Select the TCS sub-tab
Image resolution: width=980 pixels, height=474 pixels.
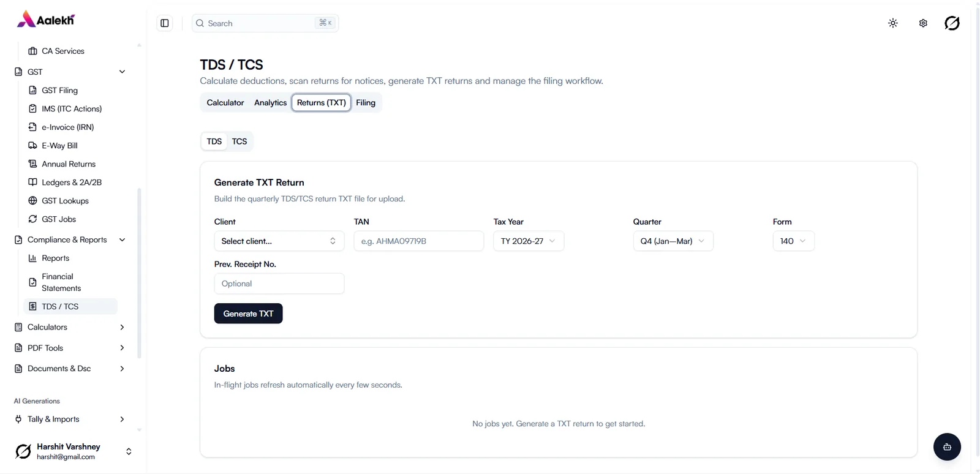(239, 141)
